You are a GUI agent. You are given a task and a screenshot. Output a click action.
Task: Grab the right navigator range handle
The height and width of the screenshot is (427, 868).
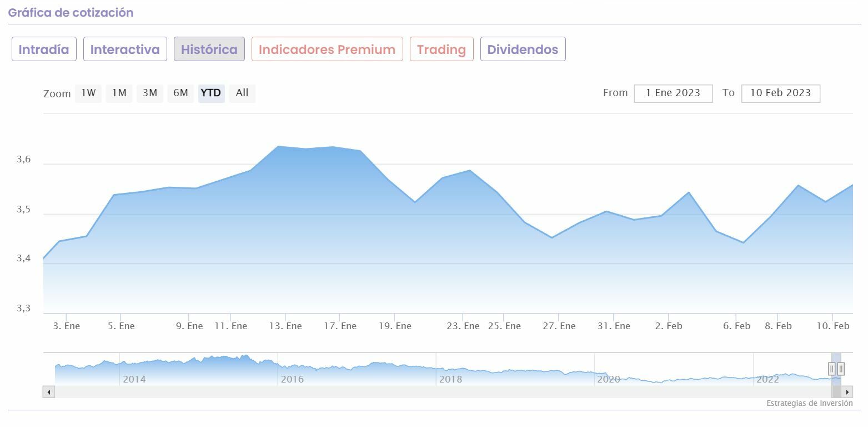coord(841,368)
